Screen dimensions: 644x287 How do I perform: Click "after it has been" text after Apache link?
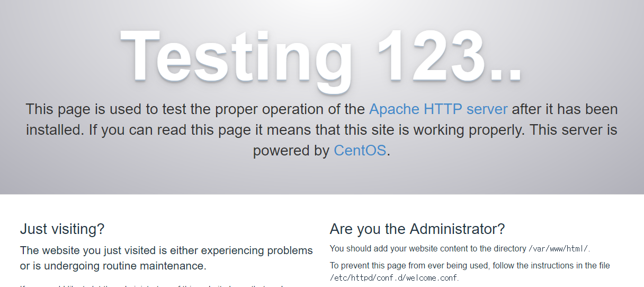565,109
